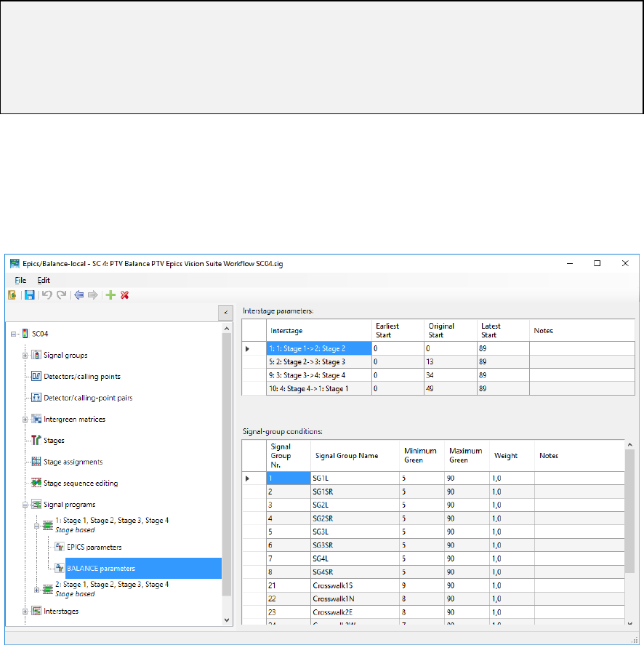Click the Redo arrow icon
644x645 pixels.
pyautogui.click(x=61, y=295)
